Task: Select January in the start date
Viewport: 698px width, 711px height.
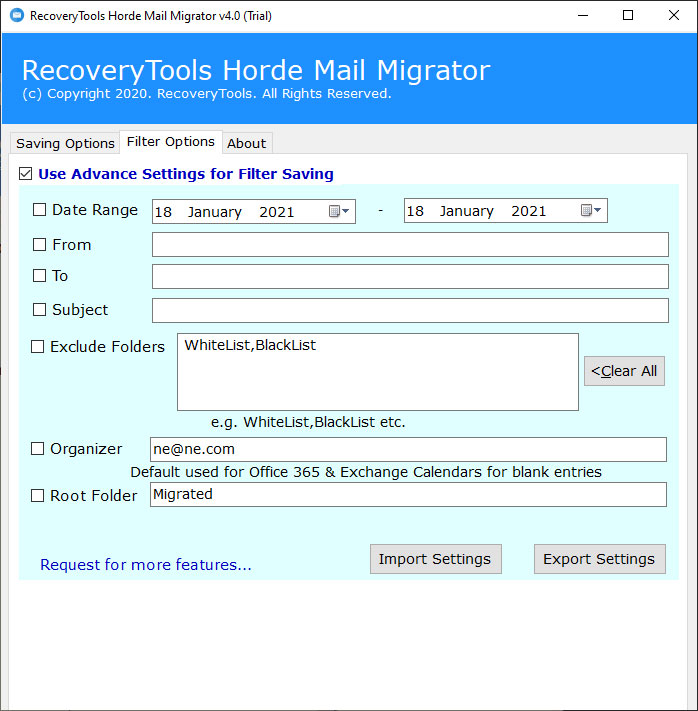Action: (x=215, y=212)
